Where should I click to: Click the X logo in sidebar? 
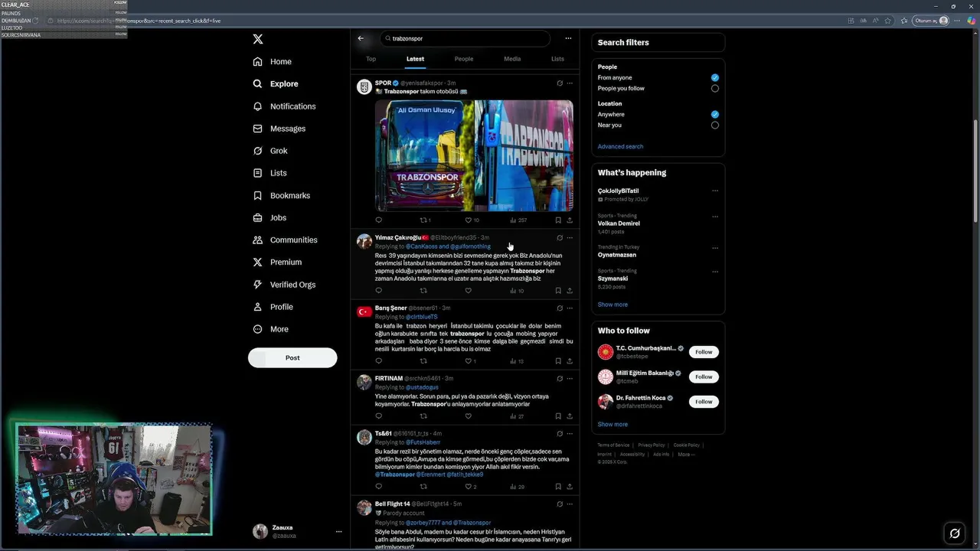(x=258, y=39)
